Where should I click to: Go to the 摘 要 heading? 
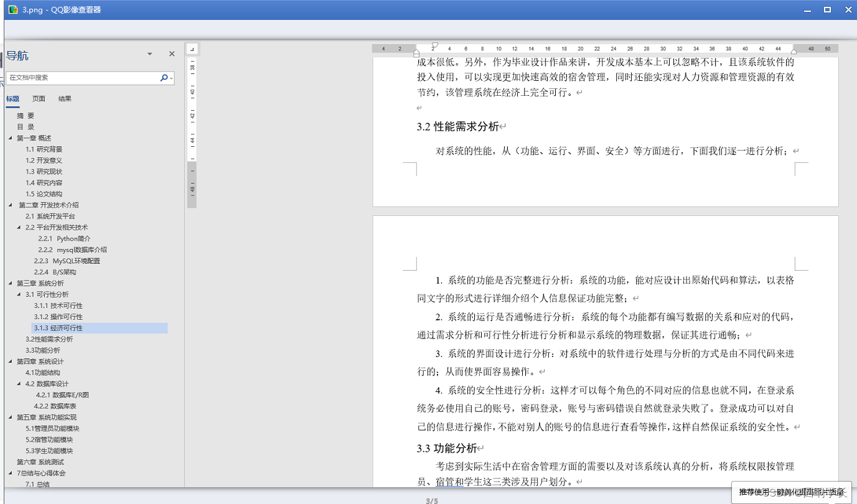(26, 116)
